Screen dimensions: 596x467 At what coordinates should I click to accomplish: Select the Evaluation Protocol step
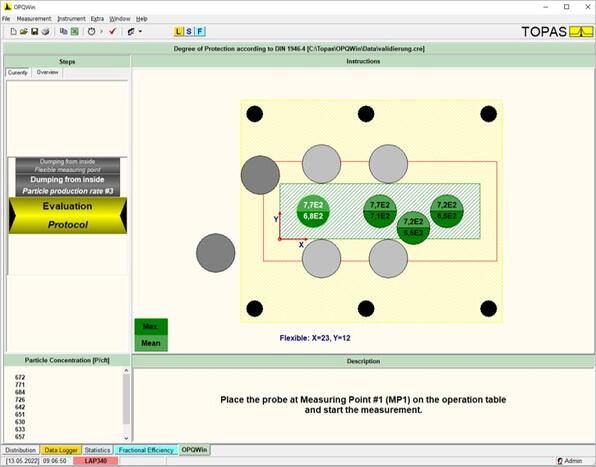click(x=68, y=215)
